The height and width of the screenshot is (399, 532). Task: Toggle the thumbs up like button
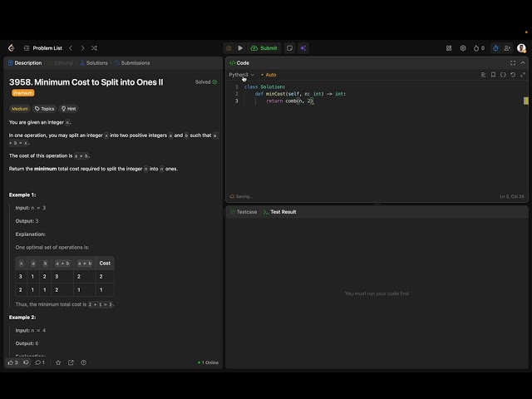pos(12,362)
